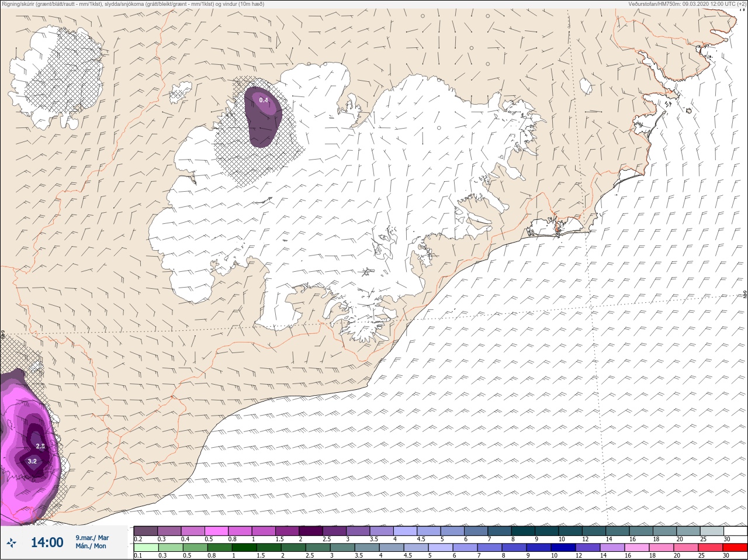This screenshot has height=560, width=748.
Task: Click the four-pointed star icon beside 14:00
Action: click(x=11, y=542)
